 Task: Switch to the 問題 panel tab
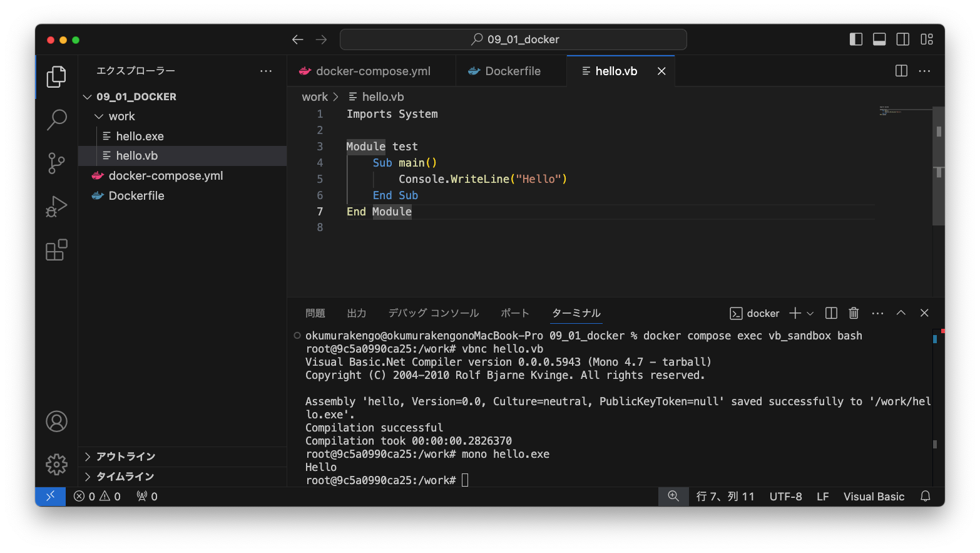[x=315, y=313]
